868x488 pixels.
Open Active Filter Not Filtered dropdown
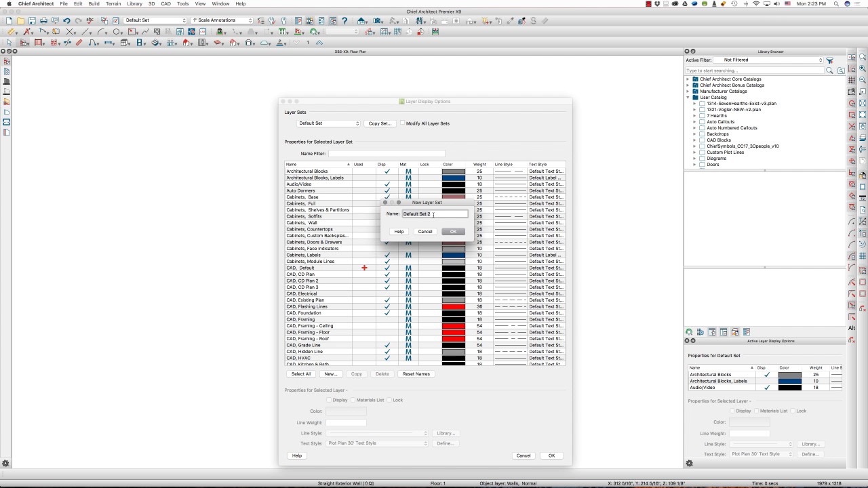(x=767, y=60)
